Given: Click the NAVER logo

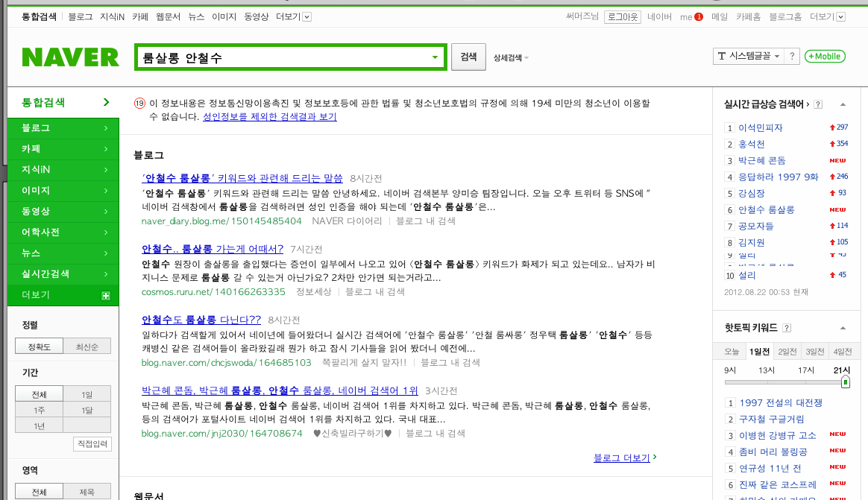Looking at the screenshot, I should (x=70, y=57).
